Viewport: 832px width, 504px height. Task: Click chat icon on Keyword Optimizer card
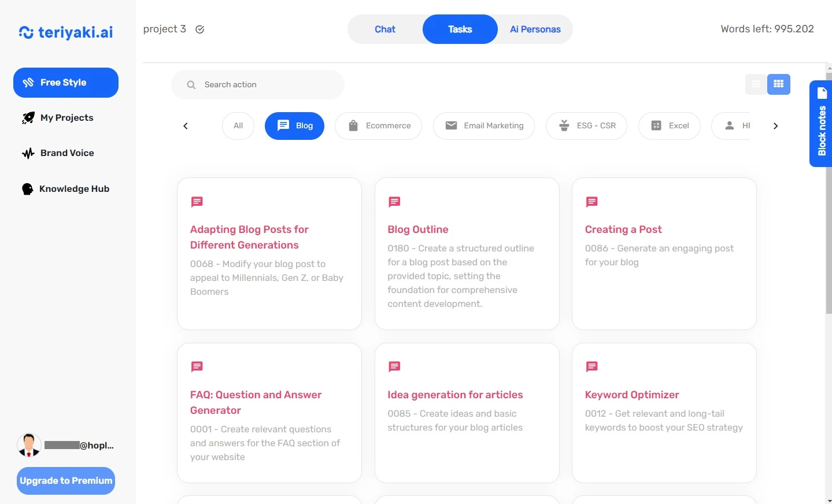(x=592, y=367)
